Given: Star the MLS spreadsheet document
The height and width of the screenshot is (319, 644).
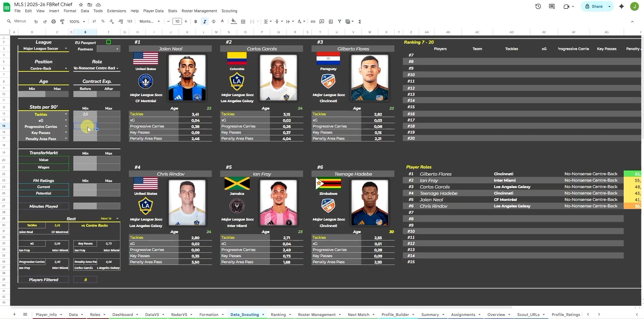Looking at the screenshot, I should click(x=81, y=5).
